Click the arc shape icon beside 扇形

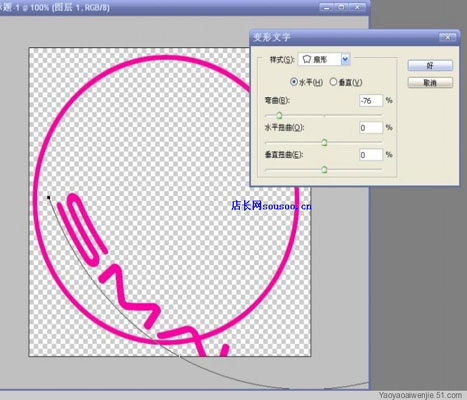point(307,59)
